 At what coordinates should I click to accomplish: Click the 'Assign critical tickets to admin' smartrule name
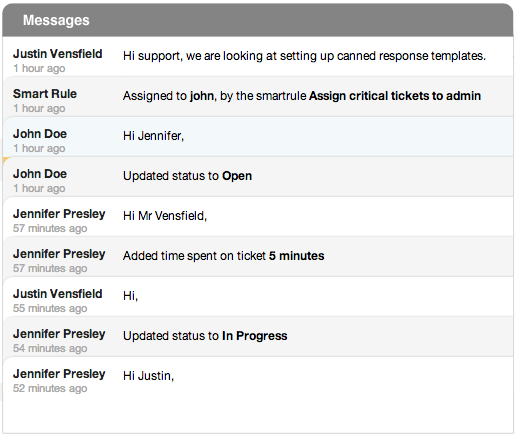395,96
